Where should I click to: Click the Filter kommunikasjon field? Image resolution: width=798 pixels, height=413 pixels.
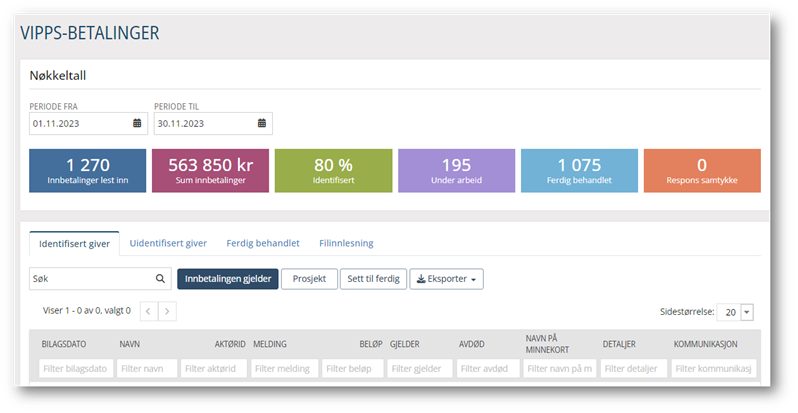[714, 368]
